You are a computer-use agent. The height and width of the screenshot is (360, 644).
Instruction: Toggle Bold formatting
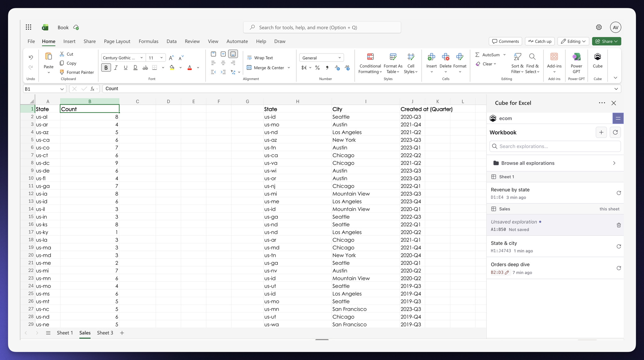pyautogui.click(x=106, y=68)
